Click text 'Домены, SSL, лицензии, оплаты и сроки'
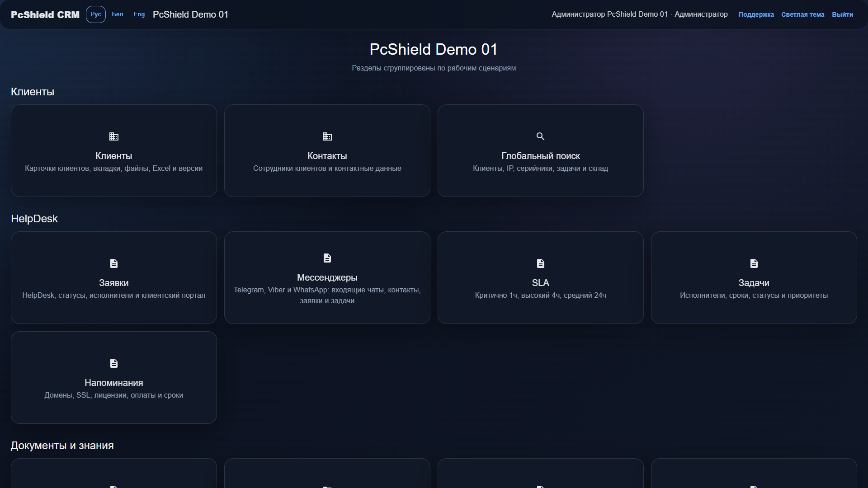This screenshot has height=488, width=868. (x=114, y=395)
